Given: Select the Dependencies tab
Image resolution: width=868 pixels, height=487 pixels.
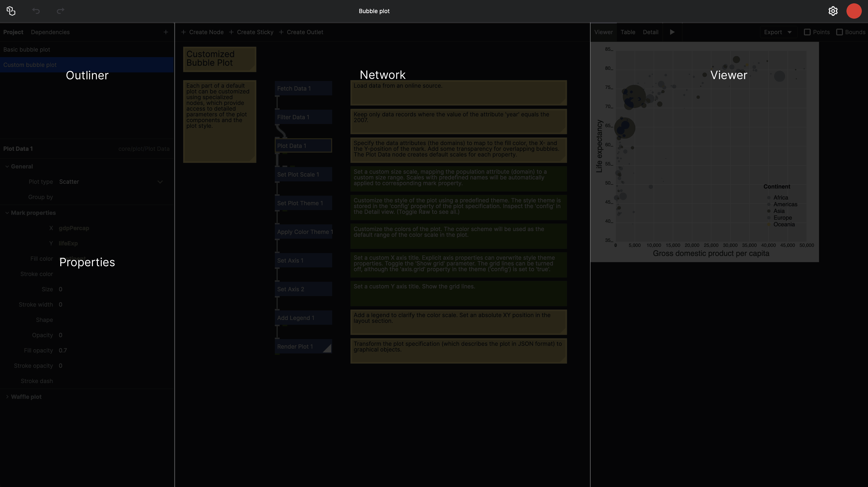Looking at the screenshot, I should pos(50,32).
